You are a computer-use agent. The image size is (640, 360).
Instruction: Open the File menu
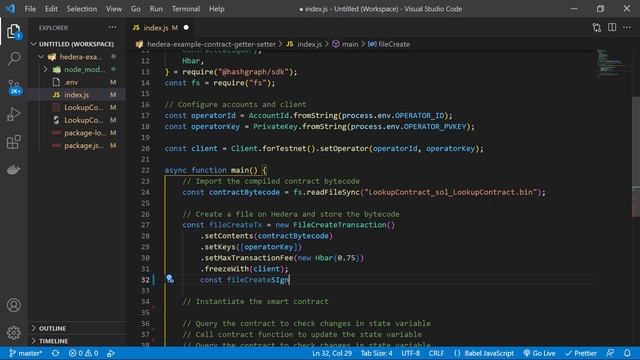30,9
